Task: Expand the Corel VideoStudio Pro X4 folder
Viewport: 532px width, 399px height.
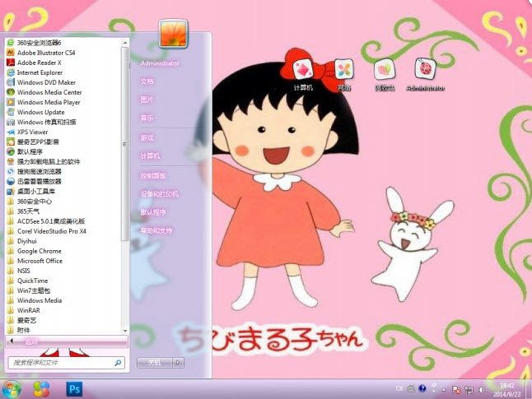Action: tap(46, 231)
